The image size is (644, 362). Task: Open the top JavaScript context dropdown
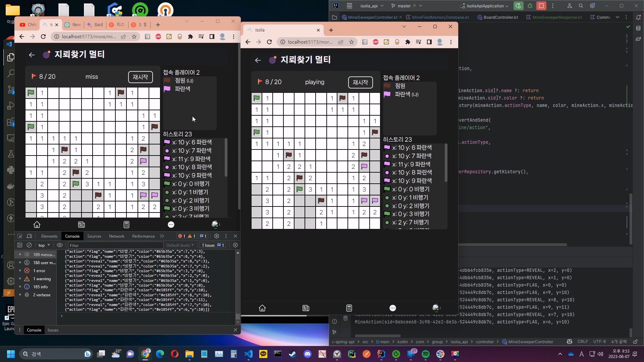[x=44, y=245]
